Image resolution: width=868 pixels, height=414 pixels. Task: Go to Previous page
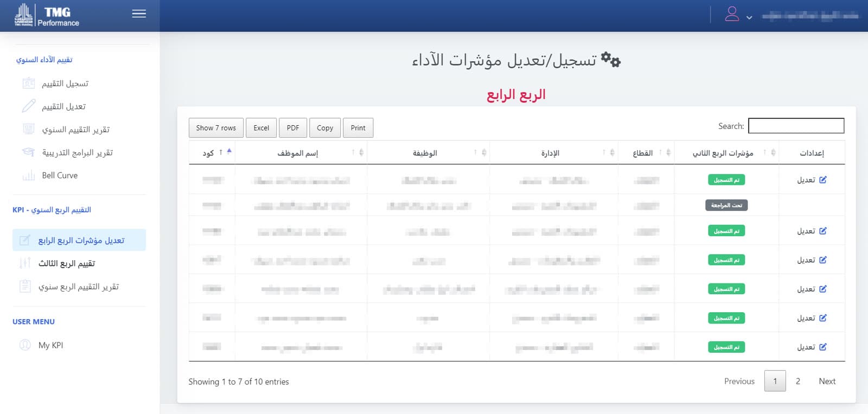pyautogui.click(x=739, y=381)
